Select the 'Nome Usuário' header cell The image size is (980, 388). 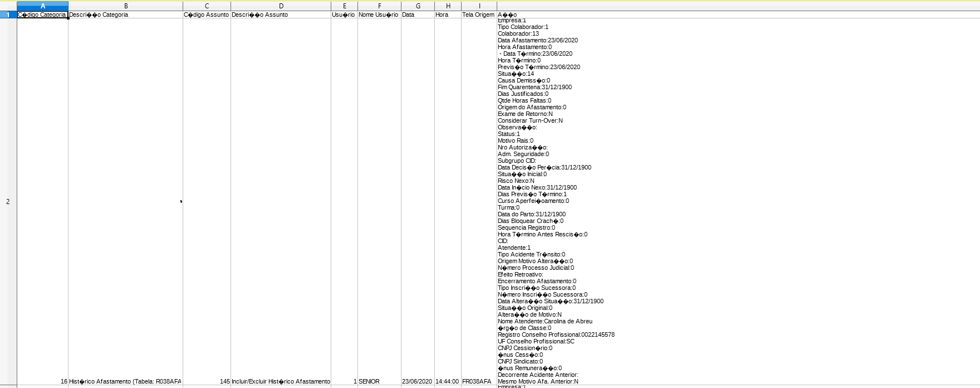(x=379, y=15)
